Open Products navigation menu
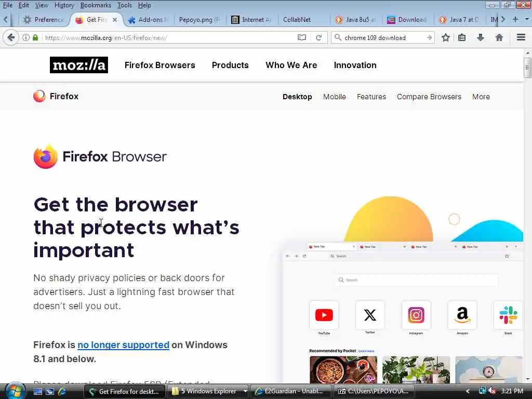 [230, 65]
